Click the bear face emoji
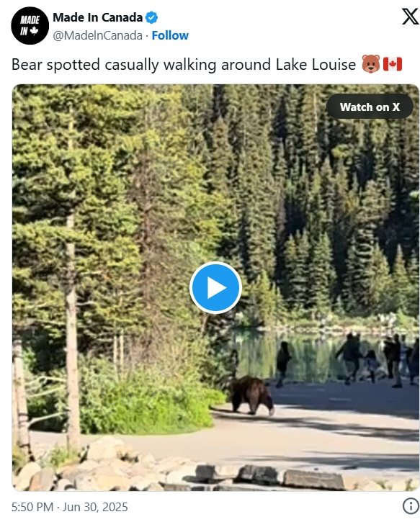 coord(371,64)
